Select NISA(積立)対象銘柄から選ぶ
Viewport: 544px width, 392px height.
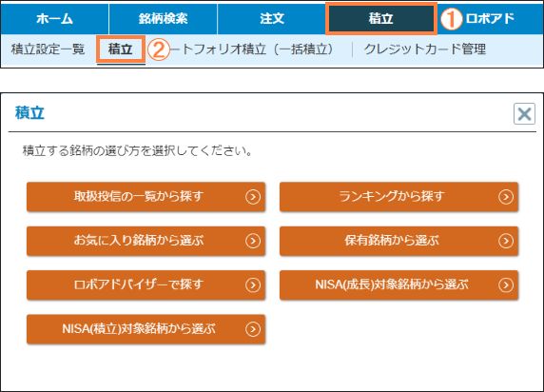pyautogui.click(x=146, y=329)
